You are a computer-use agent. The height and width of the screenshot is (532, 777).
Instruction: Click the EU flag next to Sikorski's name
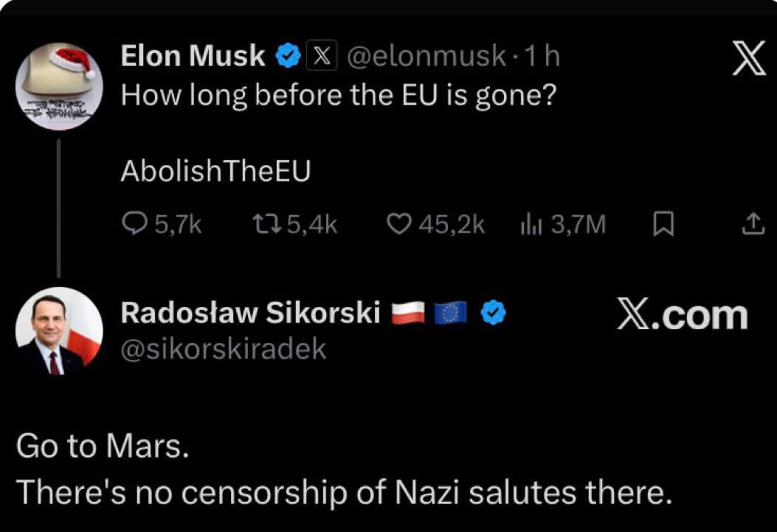pyautogui.click(x=451, y=314)
